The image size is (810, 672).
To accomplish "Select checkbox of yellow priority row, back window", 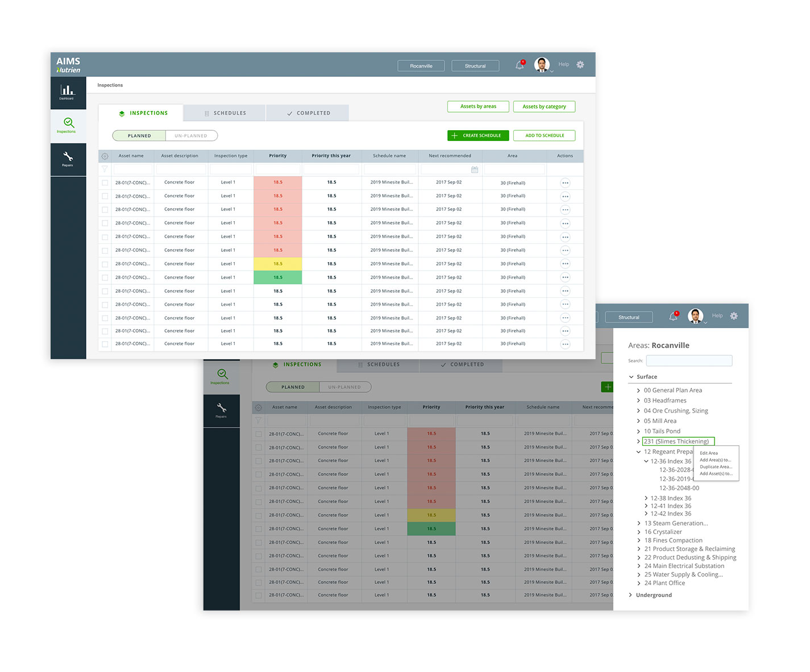I will tap(259, 516).
